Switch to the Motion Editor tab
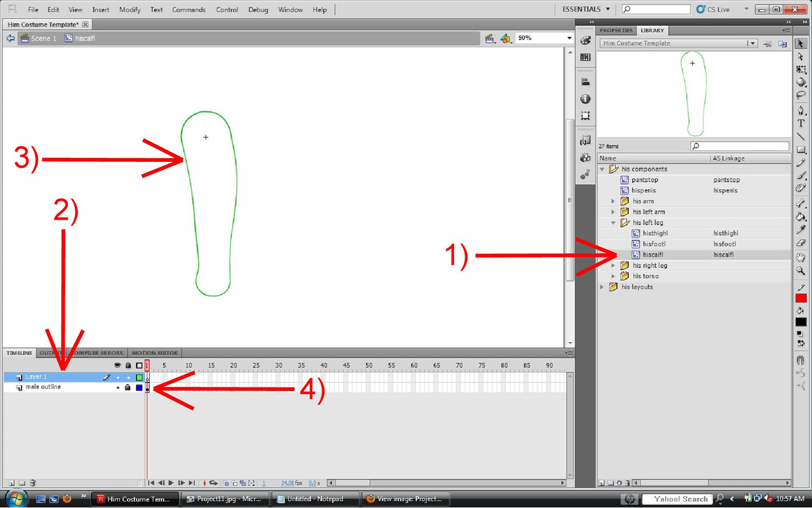 [x=154, y=353]
